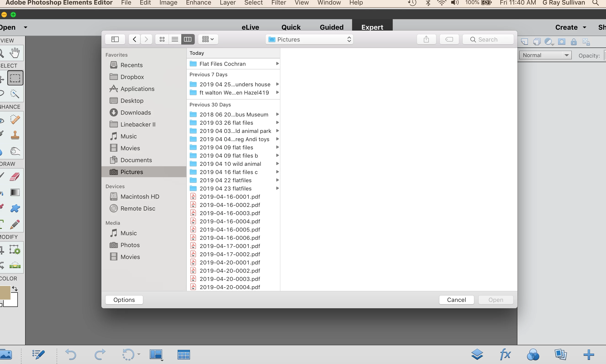Select the Pencil tool
Image resolution: width=606 pixels, height=364 pixels.
[x=15, y=224]
